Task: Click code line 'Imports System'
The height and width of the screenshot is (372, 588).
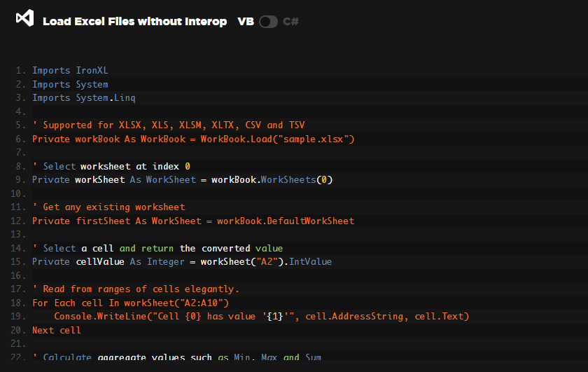Action: tap(70, 85)
